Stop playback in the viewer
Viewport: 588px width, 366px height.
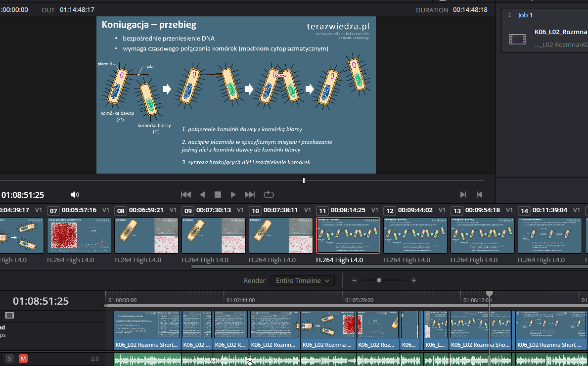coord(218,195)
